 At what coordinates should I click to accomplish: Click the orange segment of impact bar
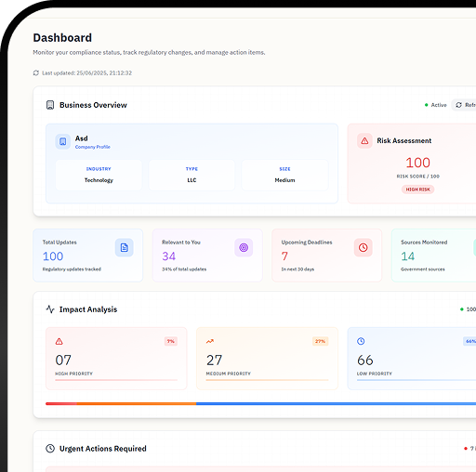pos(137,403)
